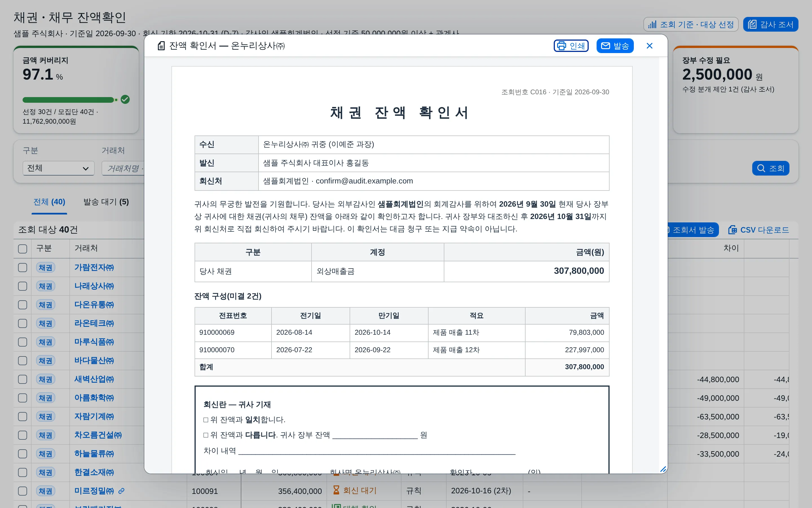Check the 마루식품㈜ row checkbox
The image size is (812, 508).
coord(23,342)
